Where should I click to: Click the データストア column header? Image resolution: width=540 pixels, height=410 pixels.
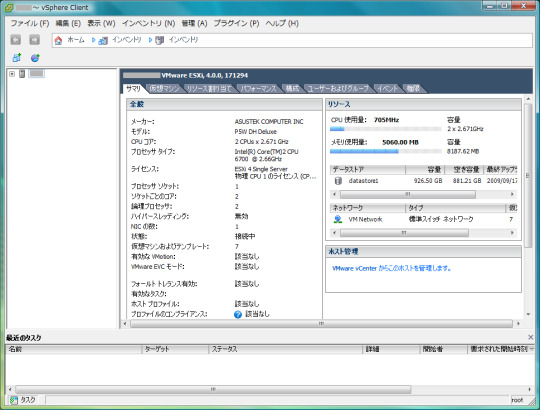pos(368,169)
